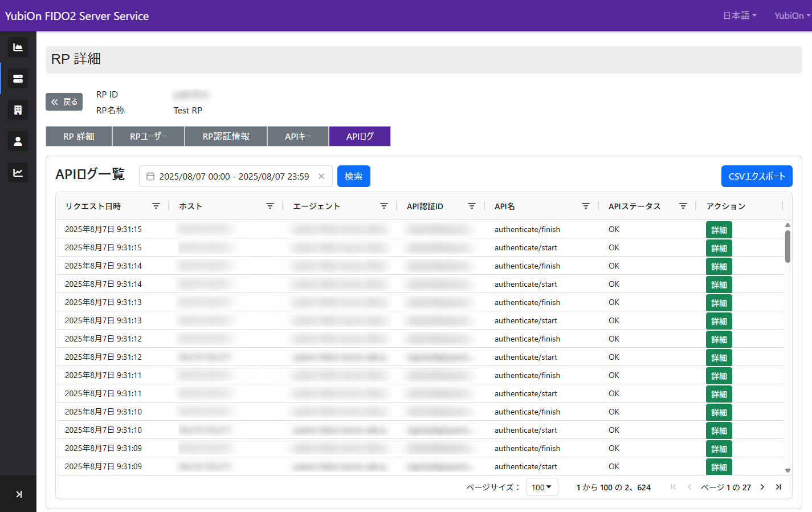This screenshot has width=812, height=512.
Task: Select the APIログ tab
Action: [360, 136]
